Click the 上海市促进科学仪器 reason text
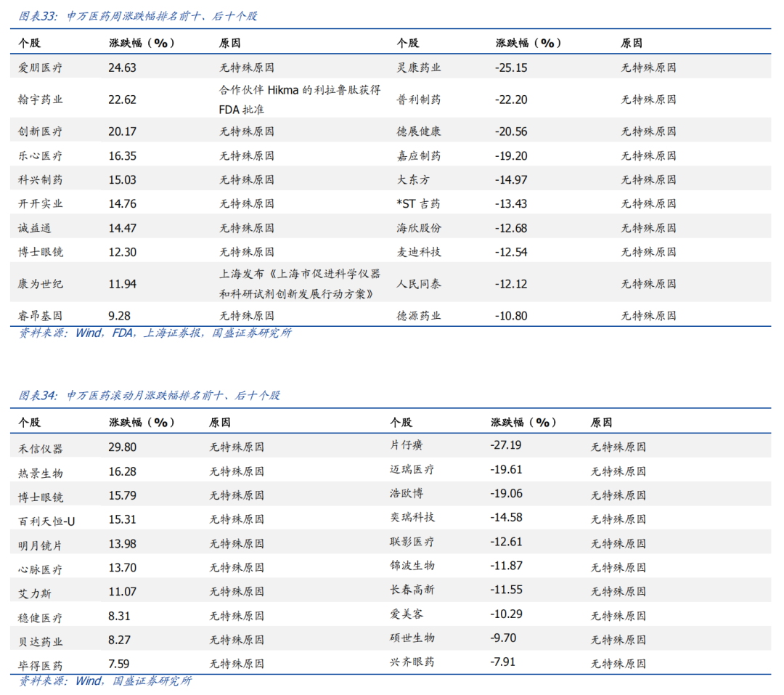Viewport: 784px width, 695px height. click(x=300, y=284)
